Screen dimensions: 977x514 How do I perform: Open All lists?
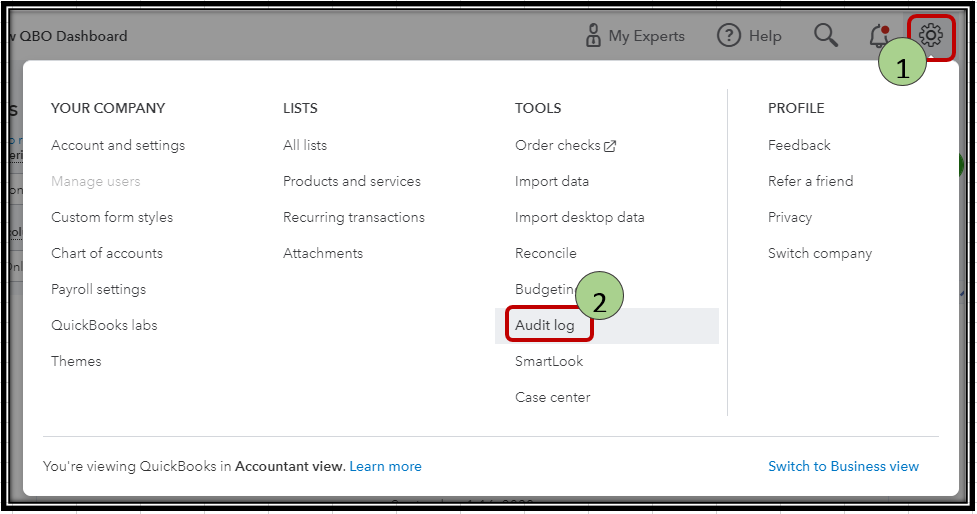coord(305,145)
